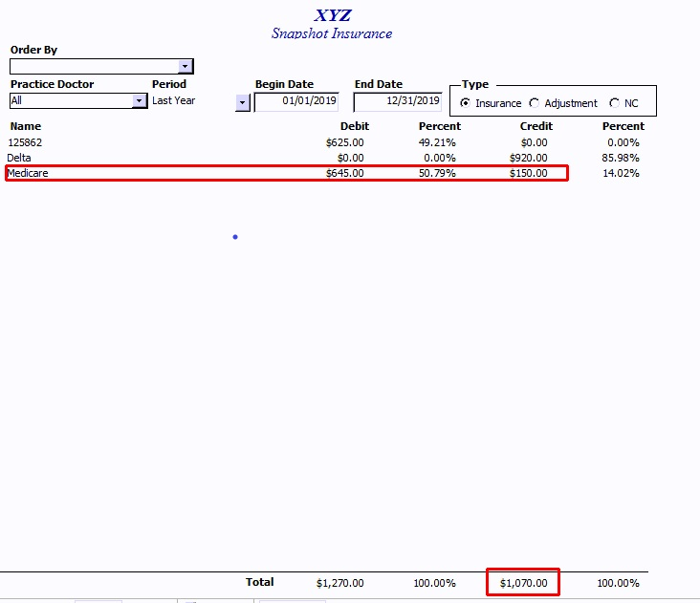Select the Delta insurance row name
Viewport: 700px width, 603px height.
pos(19,158)
